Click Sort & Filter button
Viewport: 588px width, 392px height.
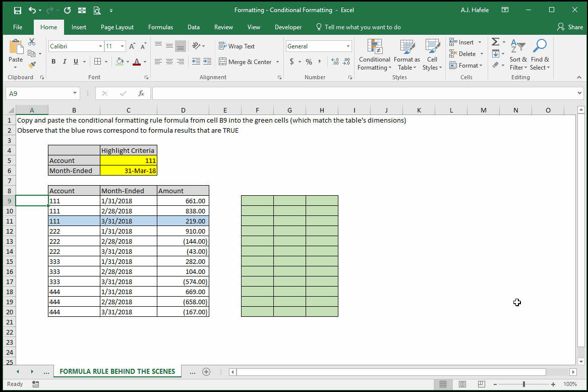pyautogui.click(x=518, y=55)
